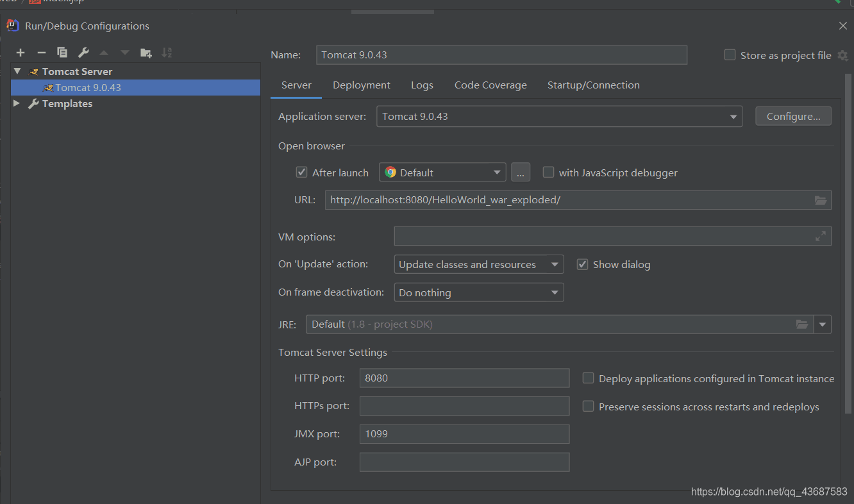The image size is (854, 504).
Task: Switch to the Startup/Connection tab
Action: [x=594, y=85]
